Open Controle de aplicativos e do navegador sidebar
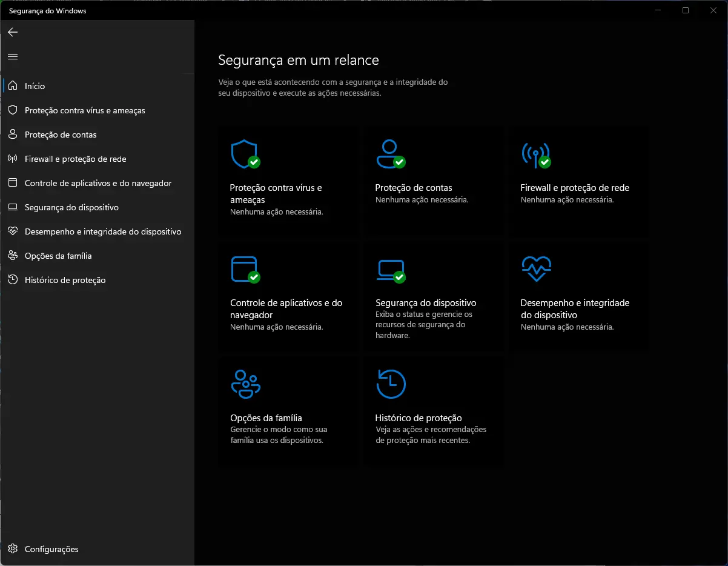The image size is (728, 566). (x=98, y=183)
